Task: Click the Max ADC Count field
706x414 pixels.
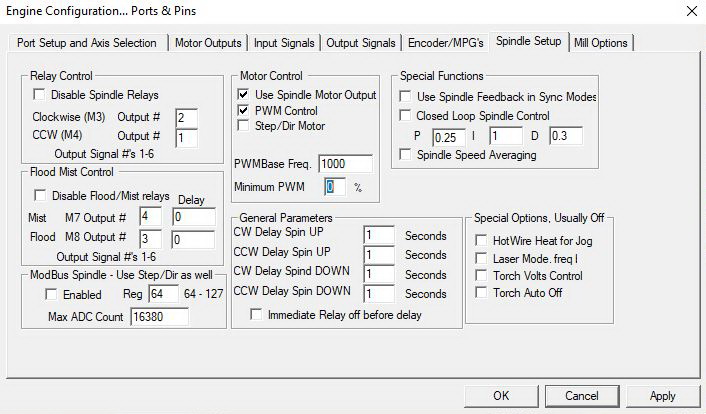Action: (x=159, y=317)
